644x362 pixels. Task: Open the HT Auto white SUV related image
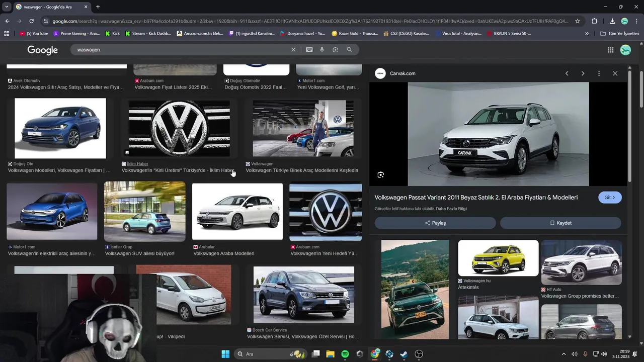[x=582, y=262]
